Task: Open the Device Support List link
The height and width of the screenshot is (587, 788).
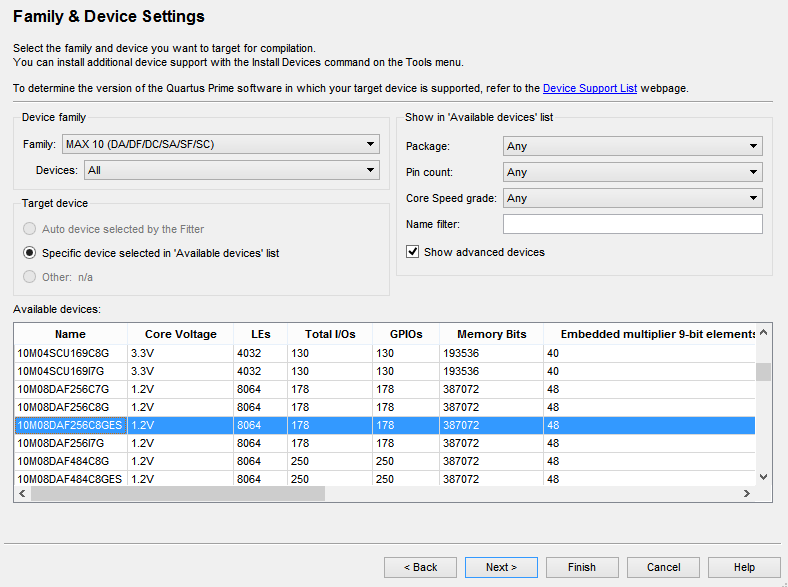Action: (590, 88)
